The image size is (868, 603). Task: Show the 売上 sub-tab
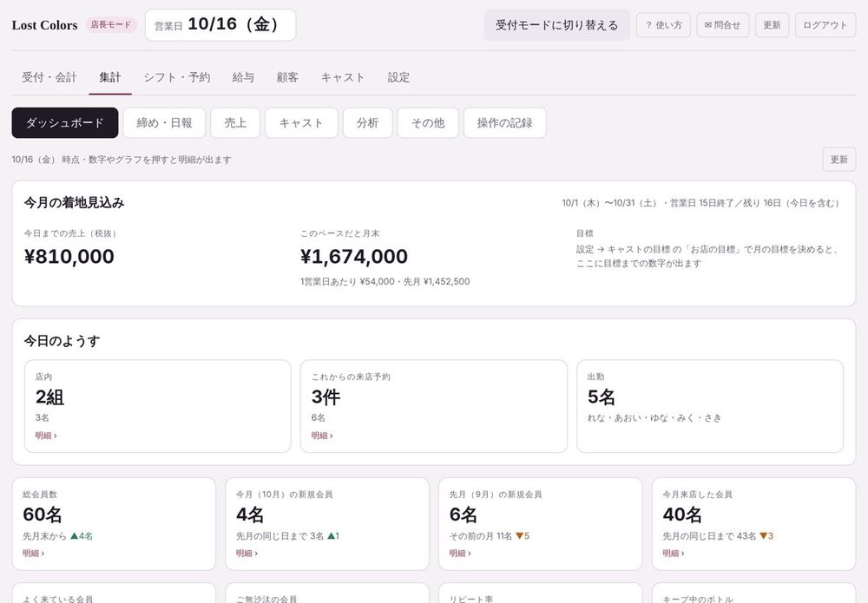(235, 123)
